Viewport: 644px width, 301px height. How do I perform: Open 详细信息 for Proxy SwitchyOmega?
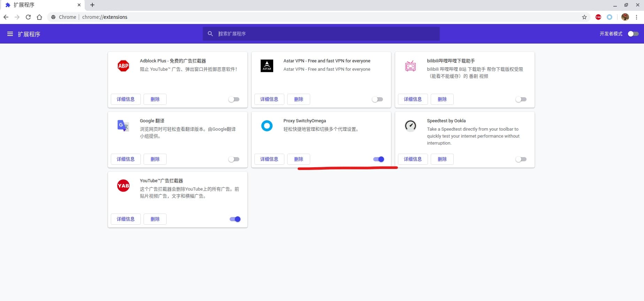click(269, 159)
